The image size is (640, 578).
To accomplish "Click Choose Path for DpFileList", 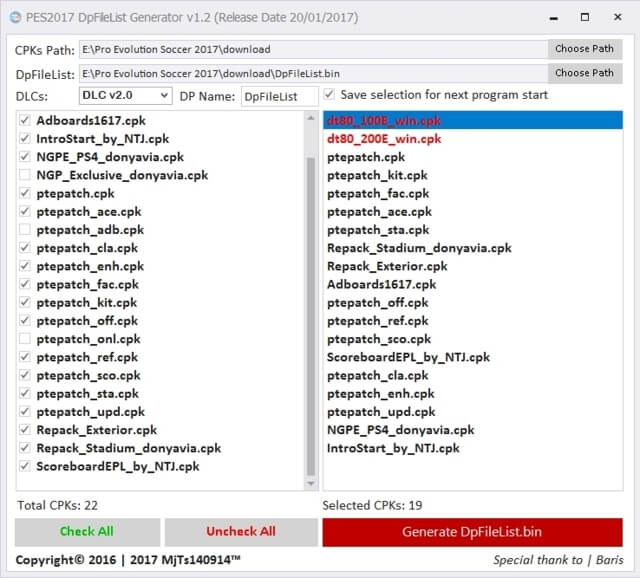I will tap(584, 73).
